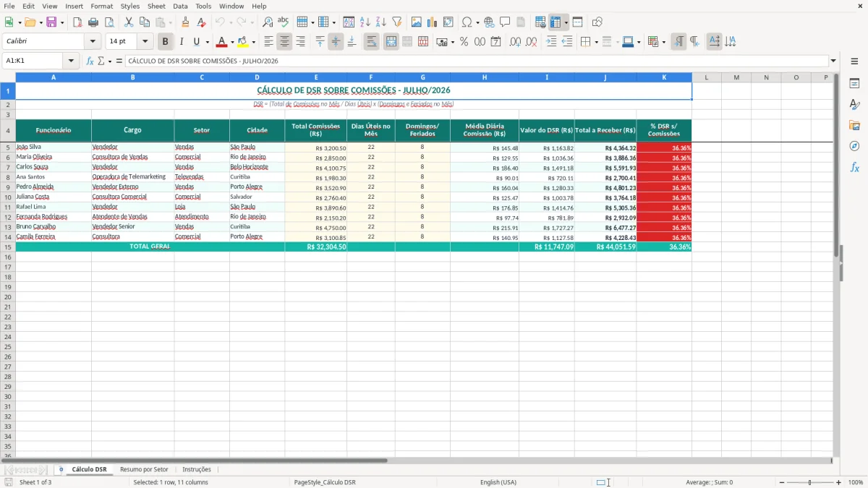The width and height of the screenshot is (868, 488).
Task: Click the zoom in plus button
Action: click(838, 482)
